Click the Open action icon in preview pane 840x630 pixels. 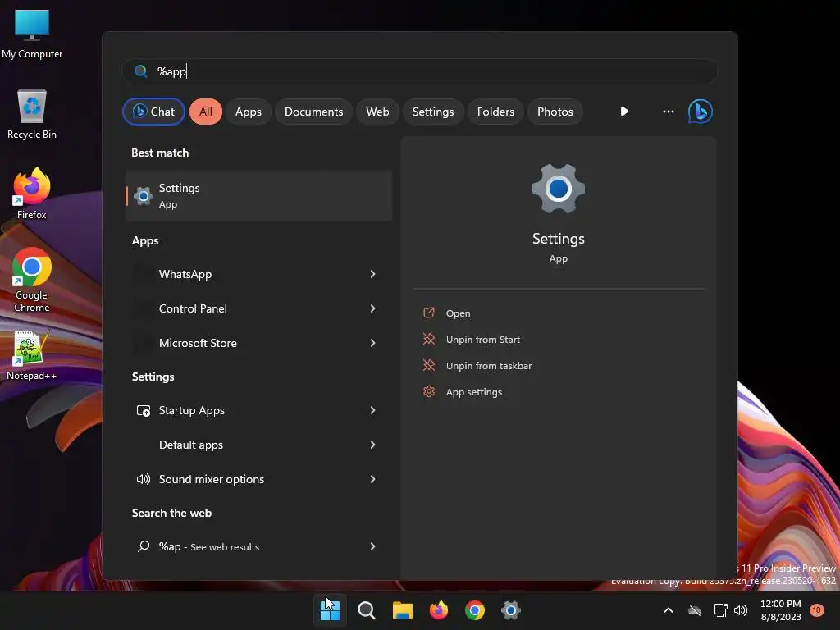pyautogui.click(x=428, y=313)
